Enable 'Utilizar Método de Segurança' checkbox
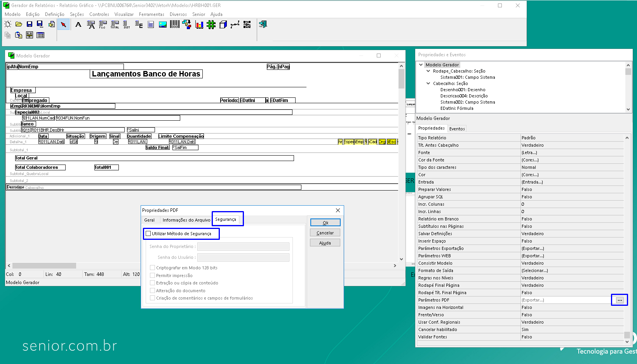Screen dimensions: 637x364 click(x=148, y=234)
